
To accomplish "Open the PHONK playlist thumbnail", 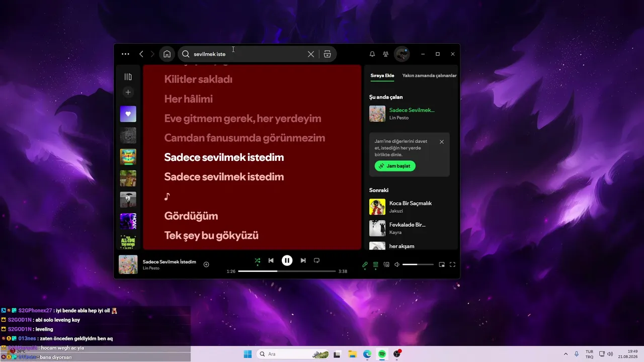I will tap(128, 221).
